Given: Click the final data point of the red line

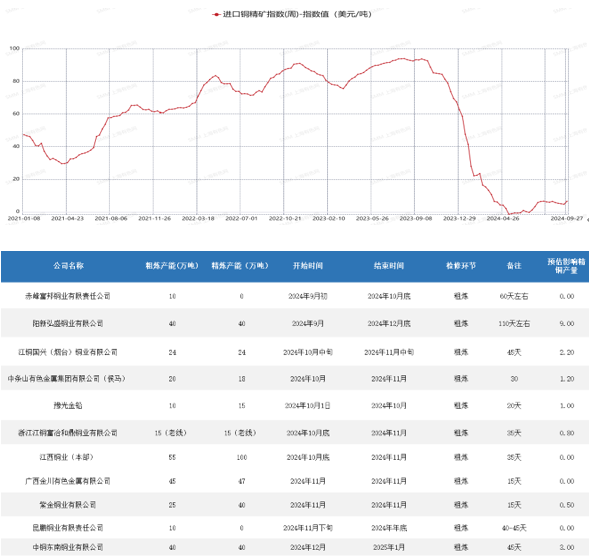Looking at the screenshot, I should click(567, 201).
